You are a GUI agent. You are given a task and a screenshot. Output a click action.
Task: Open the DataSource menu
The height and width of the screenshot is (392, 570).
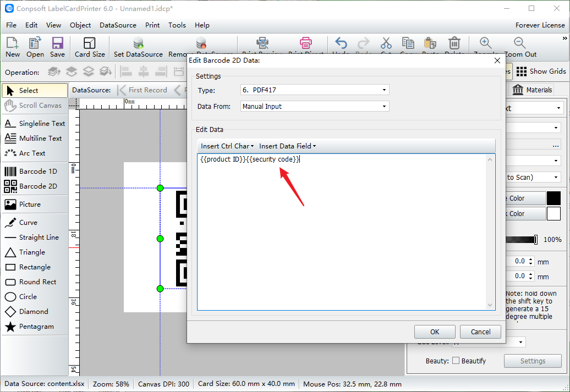pos(118,25)
